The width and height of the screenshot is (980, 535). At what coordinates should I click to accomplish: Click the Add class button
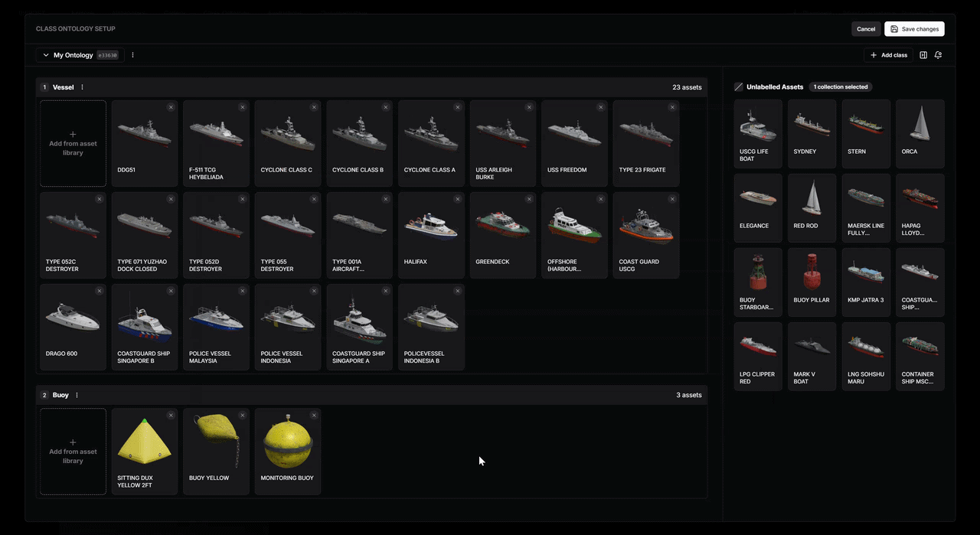[x=888, y=55]
